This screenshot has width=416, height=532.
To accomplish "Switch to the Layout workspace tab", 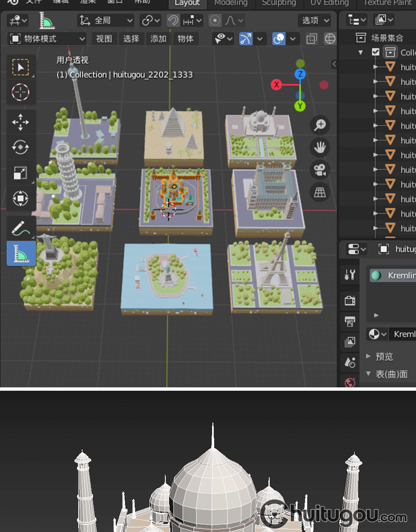I will 187,3.
